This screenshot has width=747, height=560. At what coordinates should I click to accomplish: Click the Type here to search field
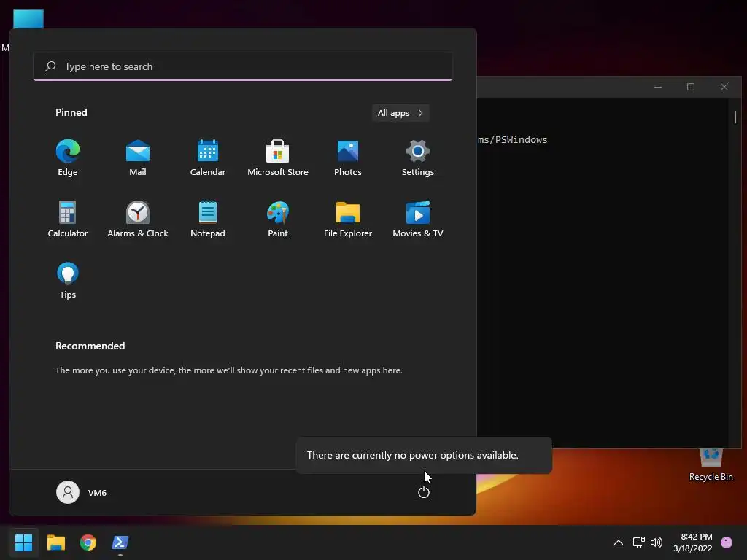pyautogui.click(x=243, y=66)
